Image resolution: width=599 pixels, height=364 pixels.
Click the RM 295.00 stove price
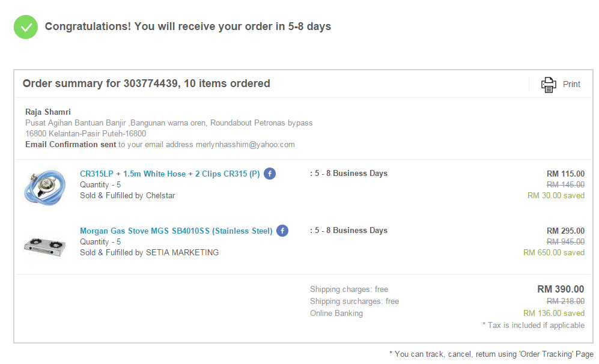point(565,231)
